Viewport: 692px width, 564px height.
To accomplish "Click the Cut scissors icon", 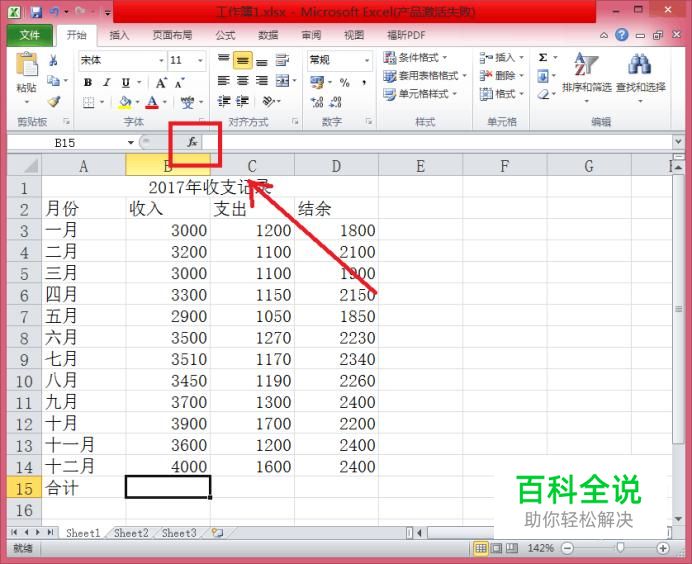I will click(53, 60).
